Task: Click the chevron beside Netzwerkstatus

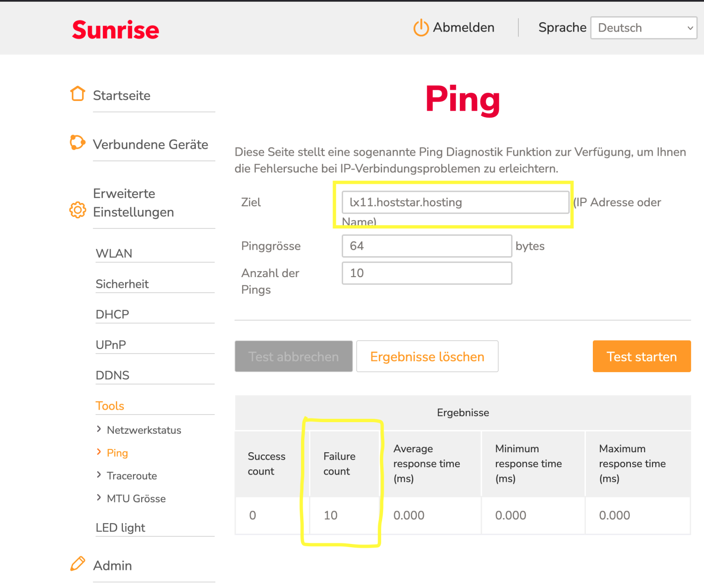Action: point(99,429)
